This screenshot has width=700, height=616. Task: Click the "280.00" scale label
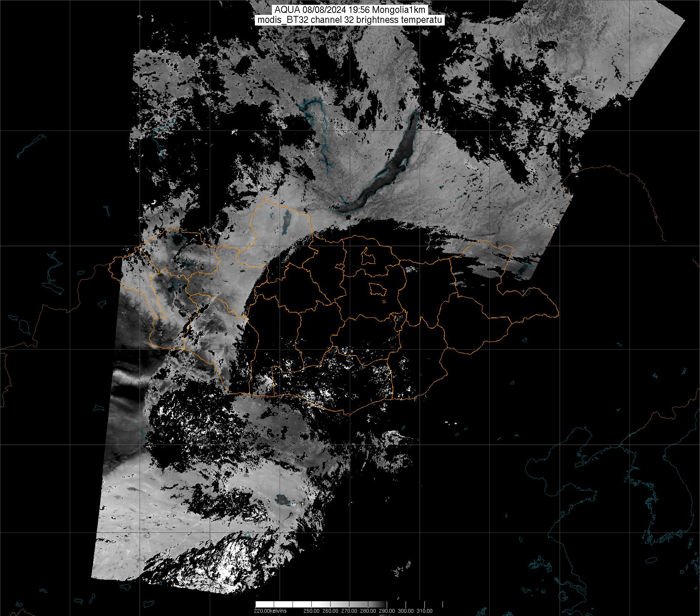click(x=368, y=611)
